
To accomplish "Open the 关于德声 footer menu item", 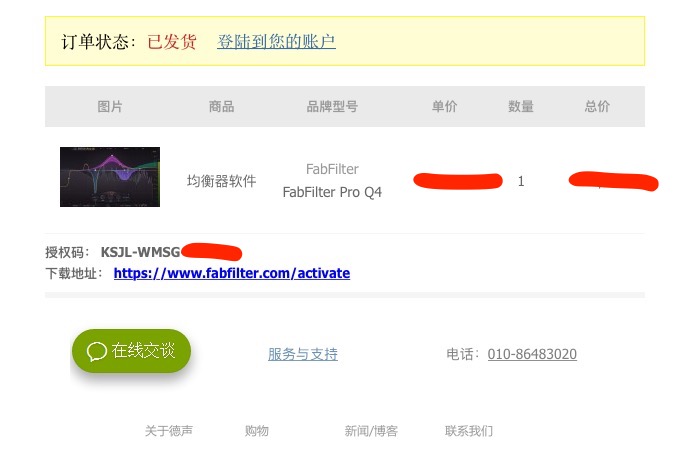I will 169,430.
